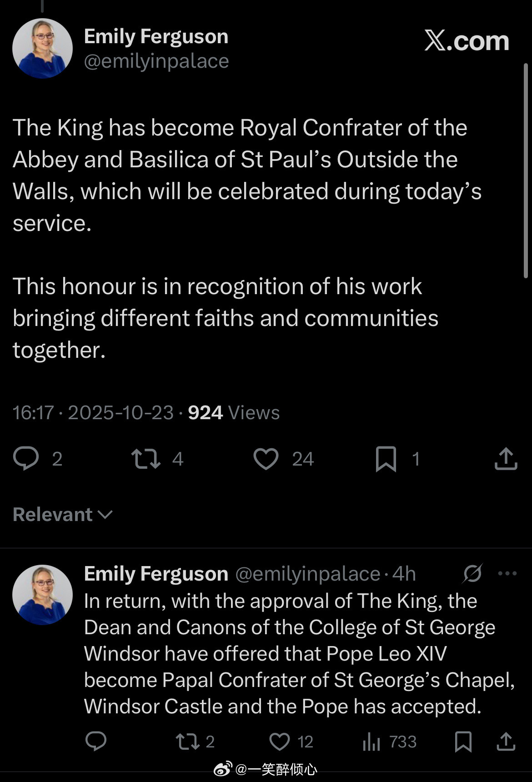Bookmark the main post showing 1 bookmark
Image resolution: width=532 pixels, height=782 pixels.
click(x=386, y=458)
